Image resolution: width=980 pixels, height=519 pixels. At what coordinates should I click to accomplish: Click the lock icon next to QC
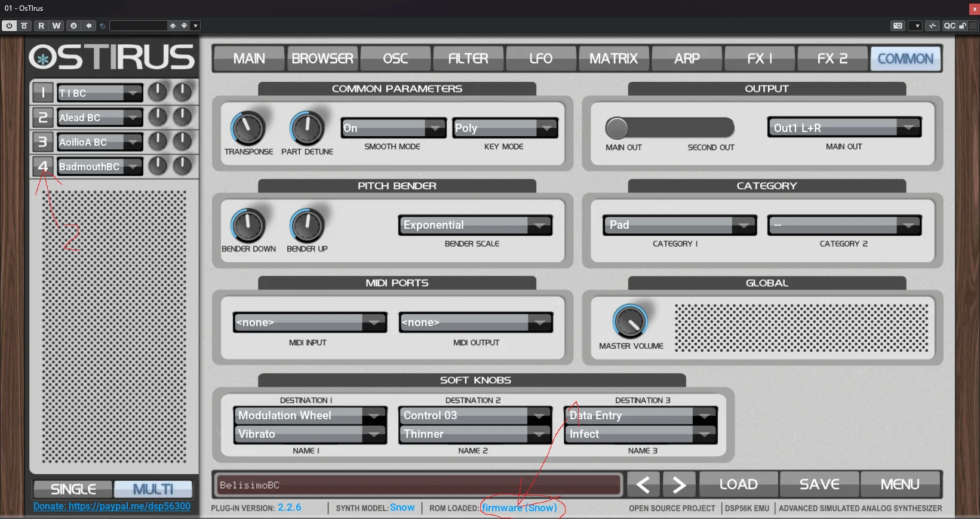click(963, 26)
